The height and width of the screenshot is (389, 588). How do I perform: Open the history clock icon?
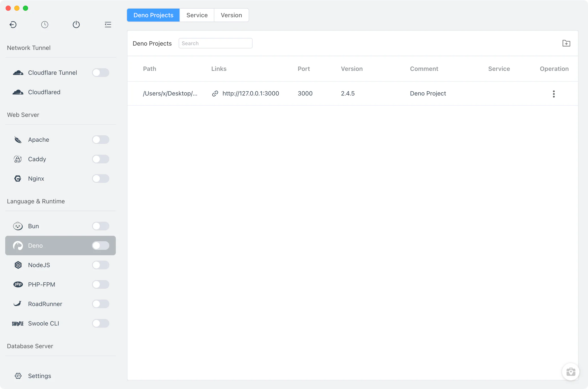(45, 25)
